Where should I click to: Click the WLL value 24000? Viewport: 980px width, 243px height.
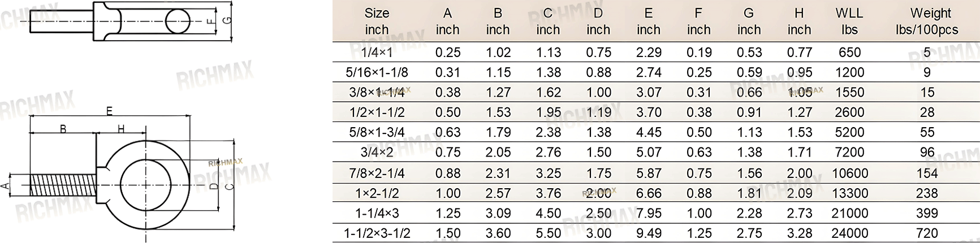(849, 233)
